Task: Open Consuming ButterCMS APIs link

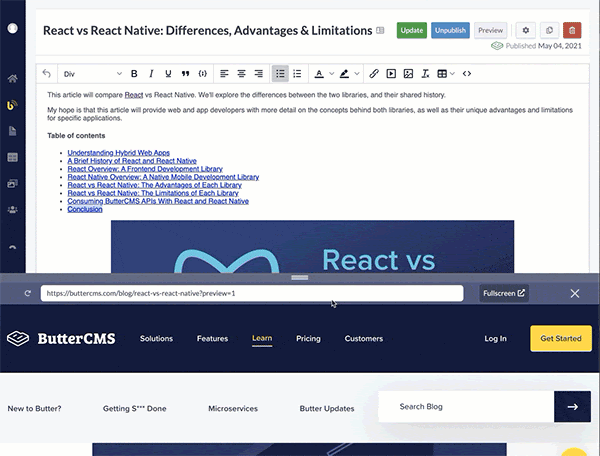Action: point(158,201)
